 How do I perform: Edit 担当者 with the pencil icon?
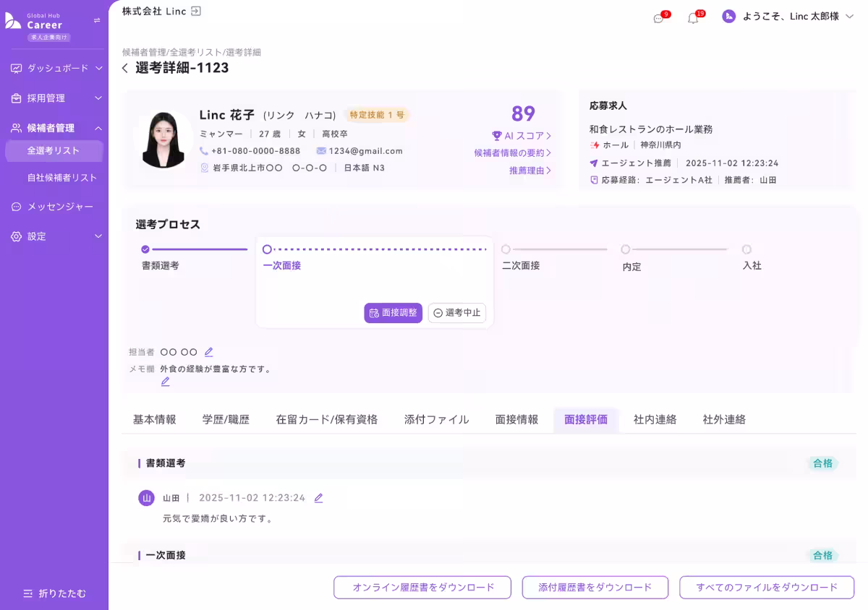click(209, 352)
